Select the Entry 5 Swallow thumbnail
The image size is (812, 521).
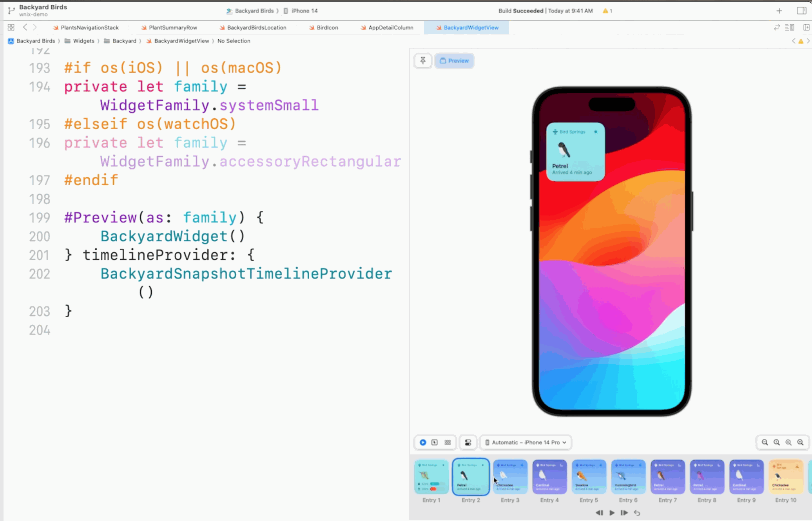pyautogui.click(x=589, y=477)
